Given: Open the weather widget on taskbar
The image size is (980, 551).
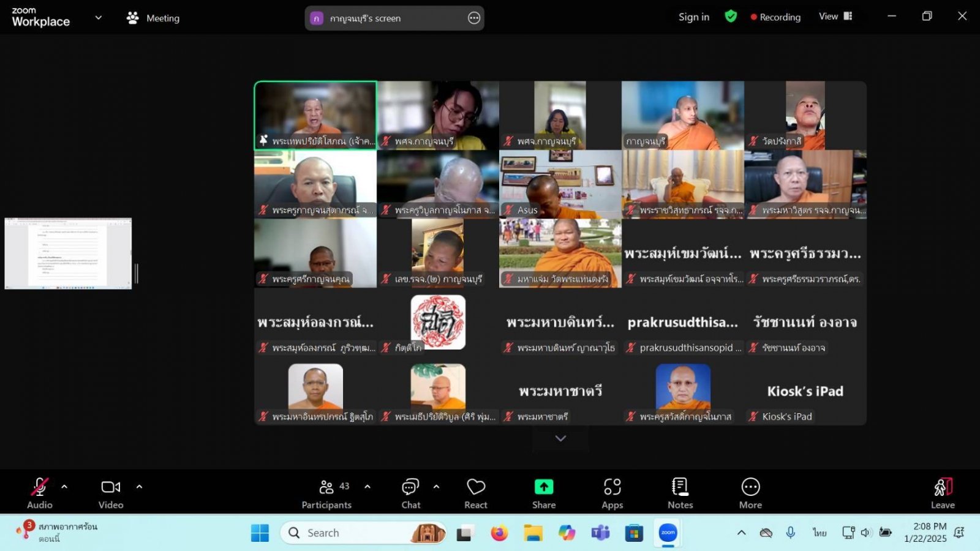Looking at the screenshot, I should [x=57, y=532].
